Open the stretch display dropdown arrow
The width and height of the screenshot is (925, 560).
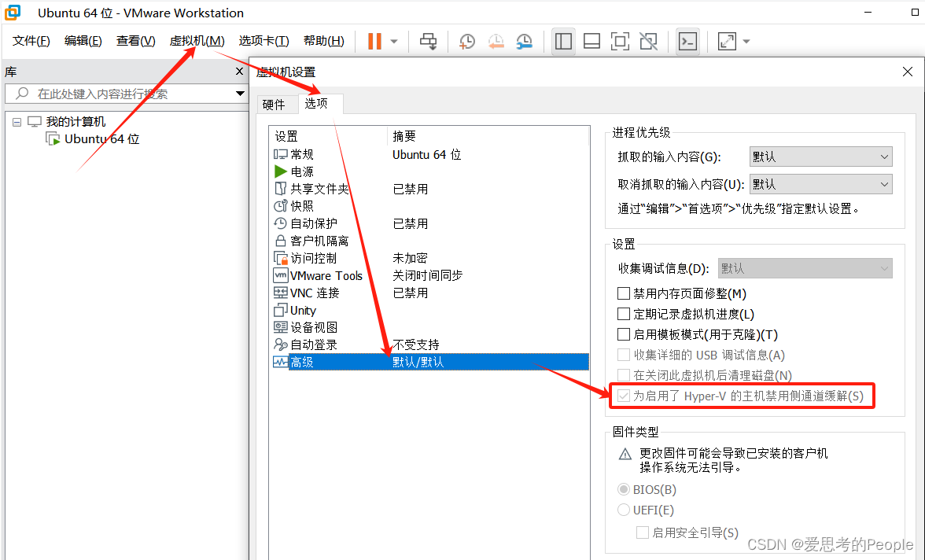click(x=746, y=42)
